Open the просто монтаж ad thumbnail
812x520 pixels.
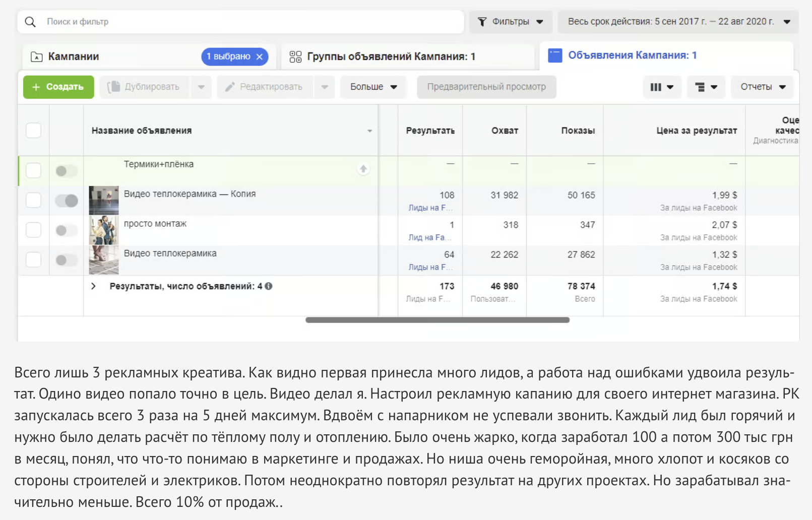coord(104,230)
